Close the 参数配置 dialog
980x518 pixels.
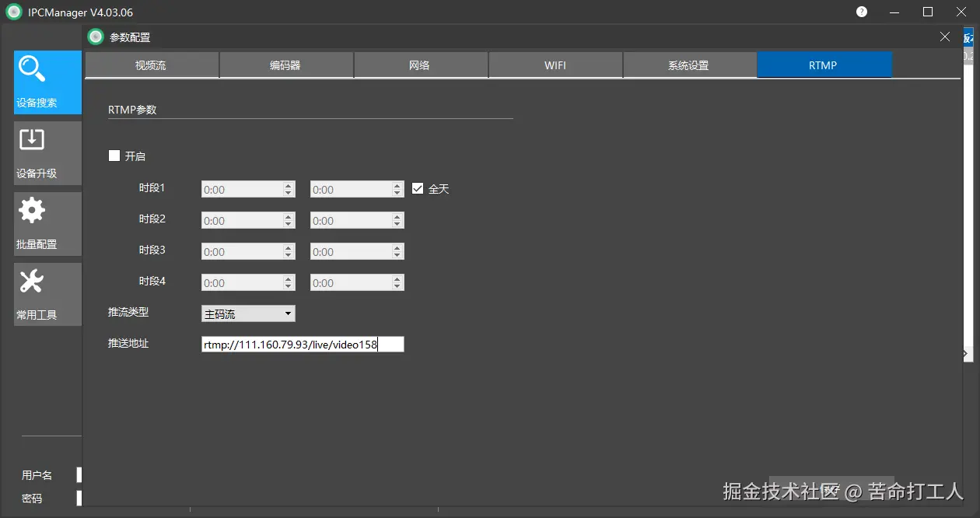tap(945, 37)
